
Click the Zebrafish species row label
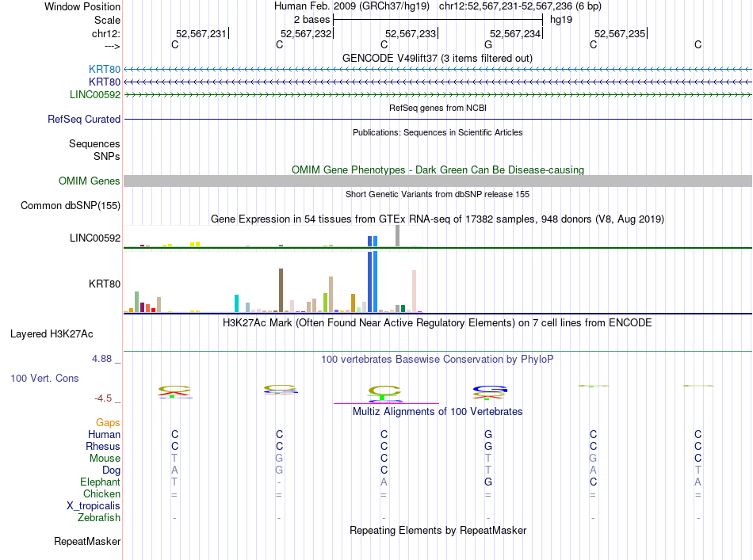pos(99,518)
